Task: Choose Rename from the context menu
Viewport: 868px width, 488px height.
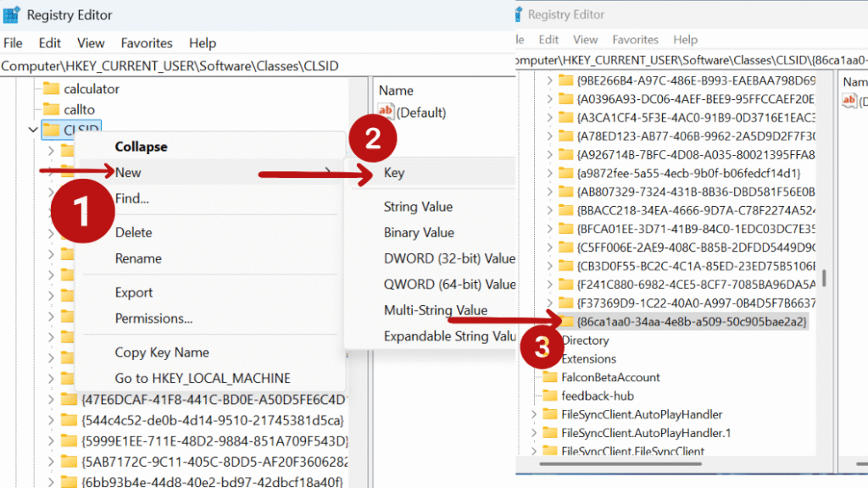Action: click(209, 258)
